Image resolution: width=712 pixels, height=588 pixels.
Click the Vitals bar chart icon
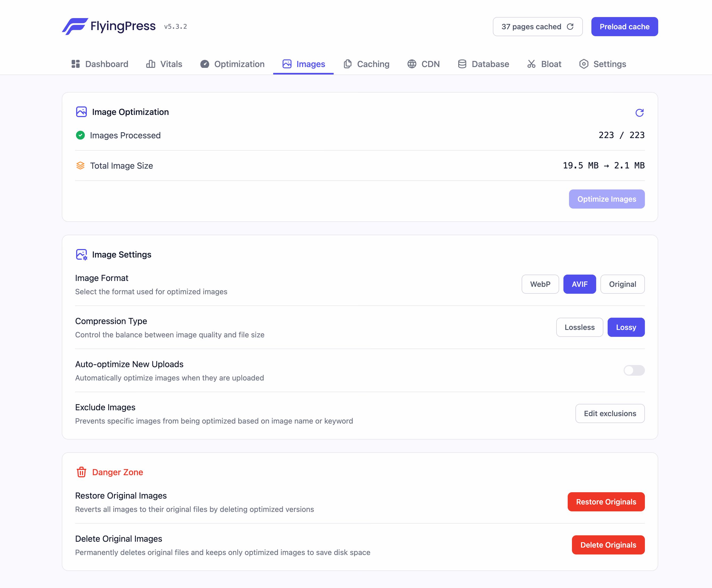[151, 64]
